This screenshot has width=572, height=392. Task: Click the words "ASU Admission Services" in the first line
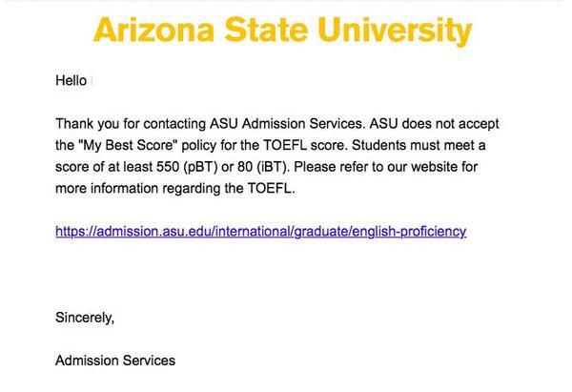[287, 124]
